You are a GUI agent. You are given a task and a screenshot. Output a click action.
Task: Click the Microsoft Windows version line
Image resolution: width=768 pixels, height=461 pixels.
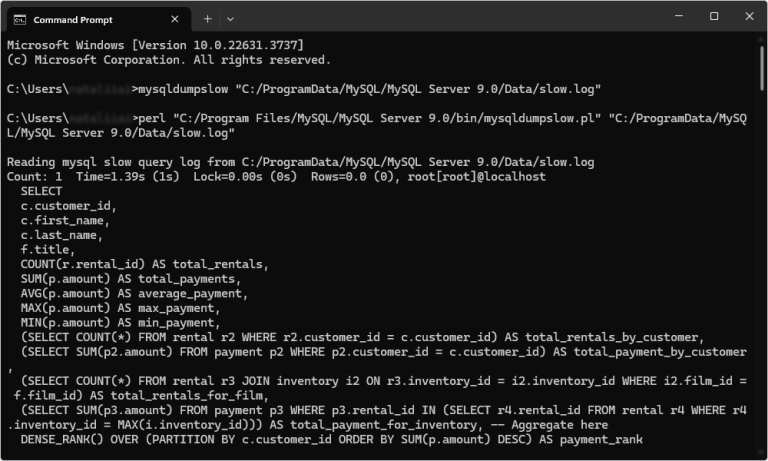coord(155,46)
